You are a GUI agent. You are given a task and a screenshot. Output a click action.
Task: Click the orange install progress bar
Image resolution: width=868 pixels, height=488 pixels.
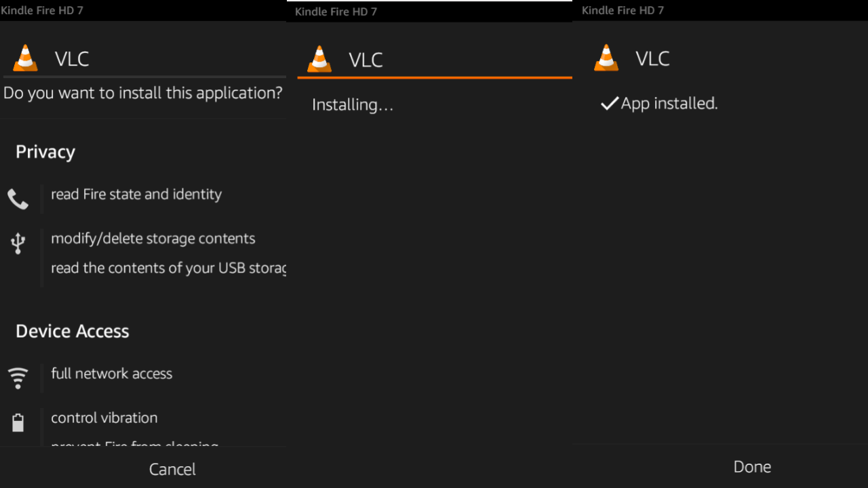pyautogui.click(x=435, y=77)
